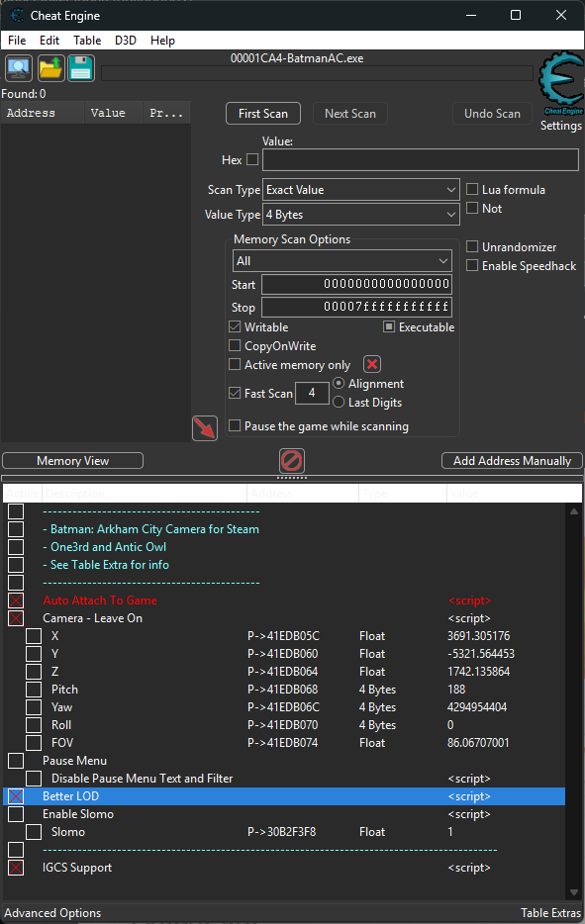The image size is (585, 924).
Task: Click the Value column header in results
Action: [113, 113]
